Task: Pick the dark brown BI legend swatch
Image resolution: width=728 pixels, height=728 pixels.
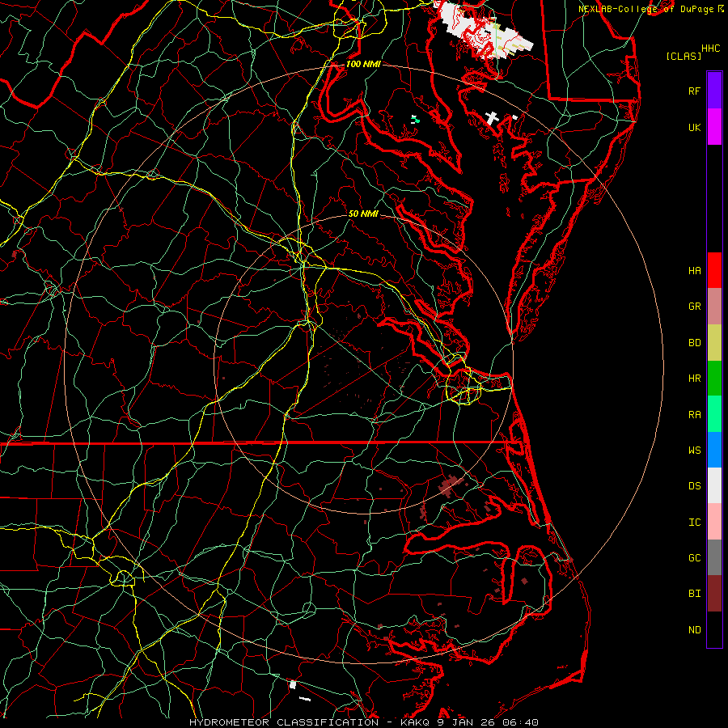Action: 714,594
